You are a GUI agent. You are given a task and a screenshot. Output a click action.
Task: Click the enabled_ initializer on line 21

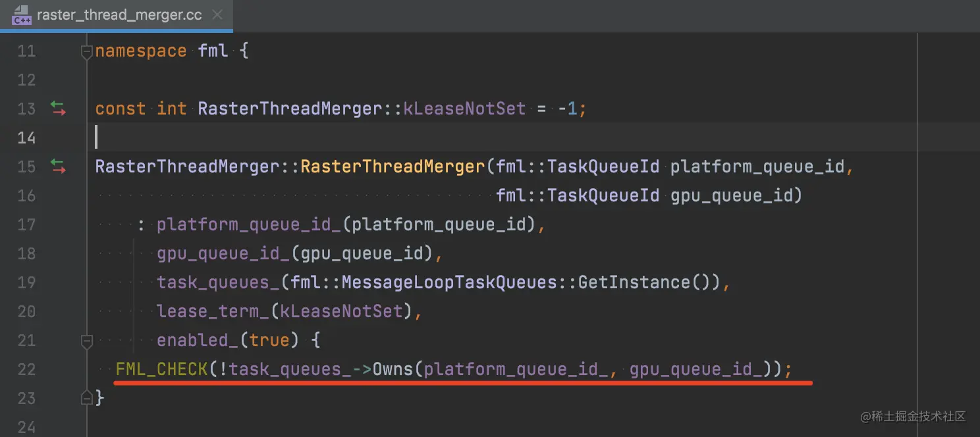tap(198, 340)
